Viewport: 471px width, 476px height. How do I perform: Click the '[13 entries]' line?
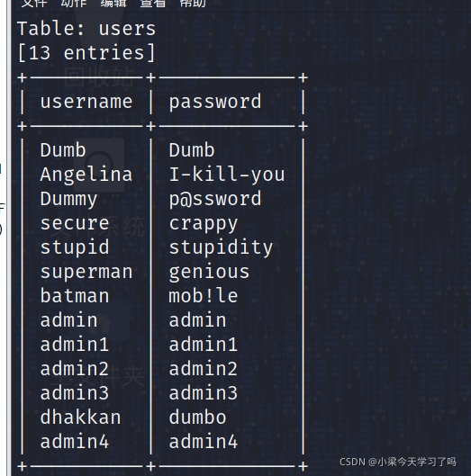point(86,53)
